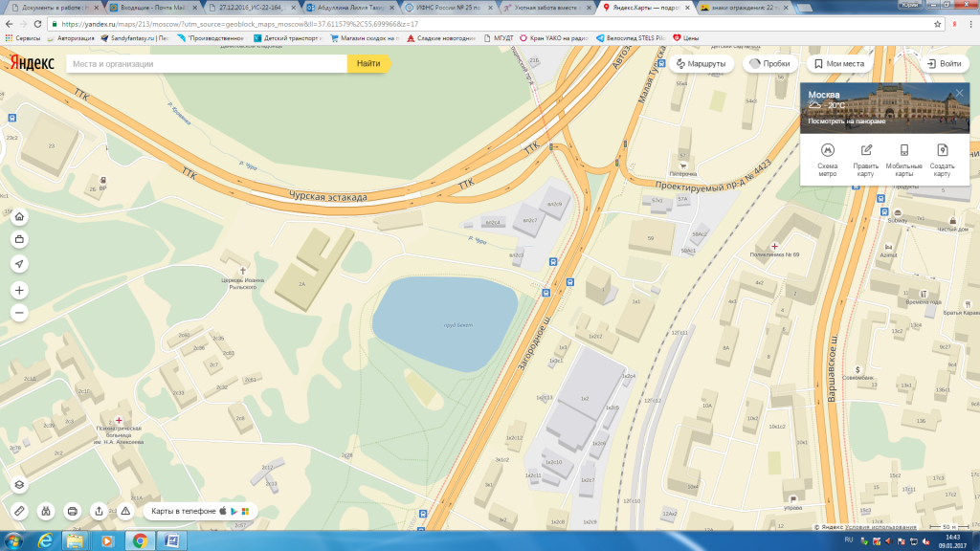Click the address bar URL
Viewport: 980px width, 551px height.
tap(239, 24)
